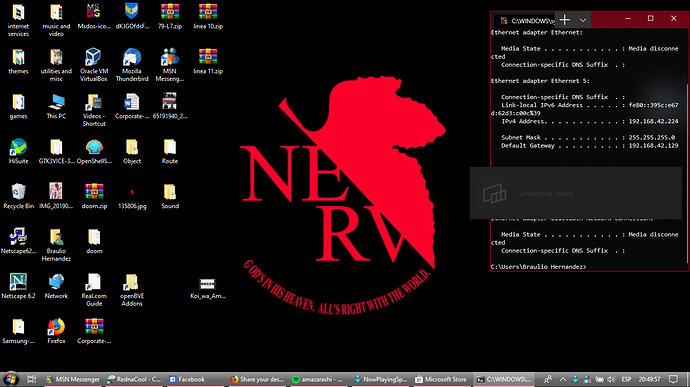
Task: Open battery status tray icon
Action: (x=599, y=379)
